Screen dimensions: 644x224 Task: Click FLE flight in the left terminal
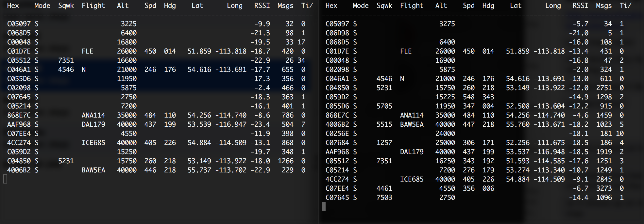[88, 51]
